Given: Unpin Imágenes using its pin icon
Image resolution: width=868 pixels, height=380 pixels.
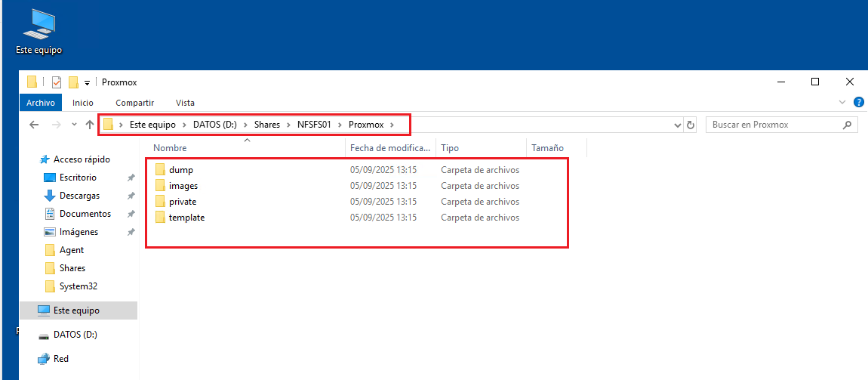Looking at the screenshot, I should tap(131, 232).
